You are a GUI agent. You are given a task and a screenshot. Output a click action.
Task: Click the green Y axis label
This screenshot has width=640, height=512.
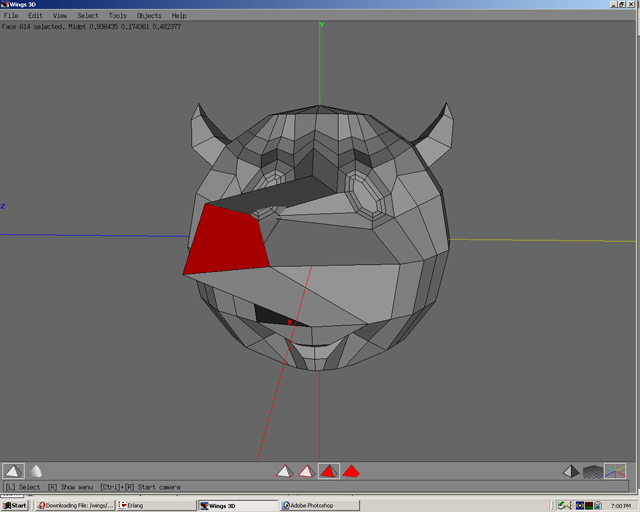[x=322, y=25]
